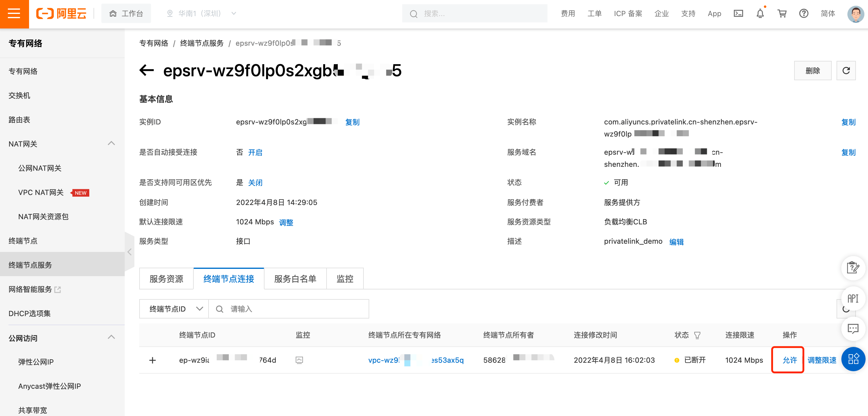Enable auto-accept connection via 开启
The width and height of the screenshot is (868, 416).
point(255,152)
